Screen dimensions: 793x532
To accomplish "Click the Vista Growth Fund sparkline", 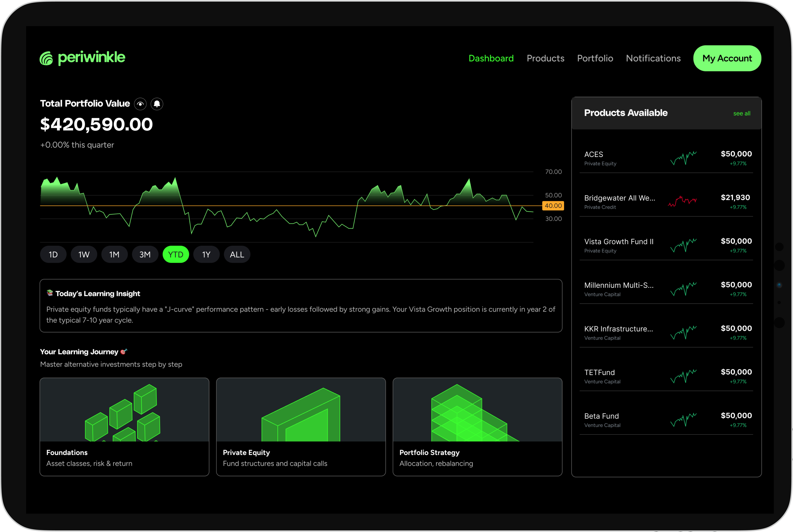I will (x=683, y=245).
